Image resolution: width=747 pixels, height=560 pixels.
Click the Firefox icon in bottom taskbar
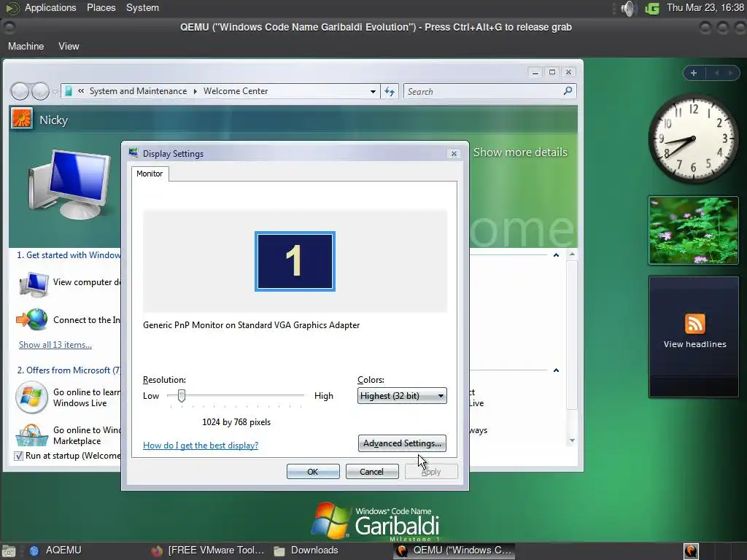tap(156, 551)
